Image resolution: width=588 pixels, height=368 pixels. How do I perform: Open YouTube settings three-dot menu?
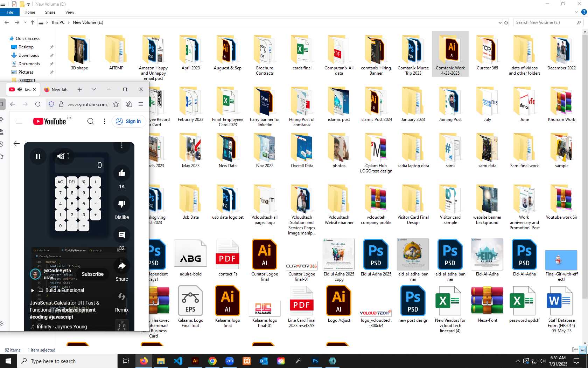pyautogui.click(x=105, y=121)
